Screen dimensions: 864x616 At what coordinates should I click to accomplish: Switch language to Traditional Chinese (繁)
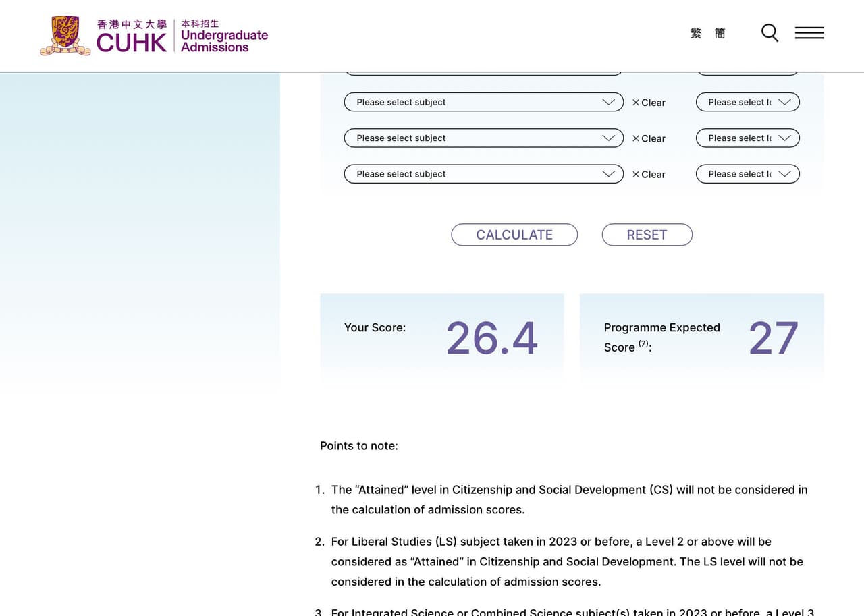click(x=696, y=33)
